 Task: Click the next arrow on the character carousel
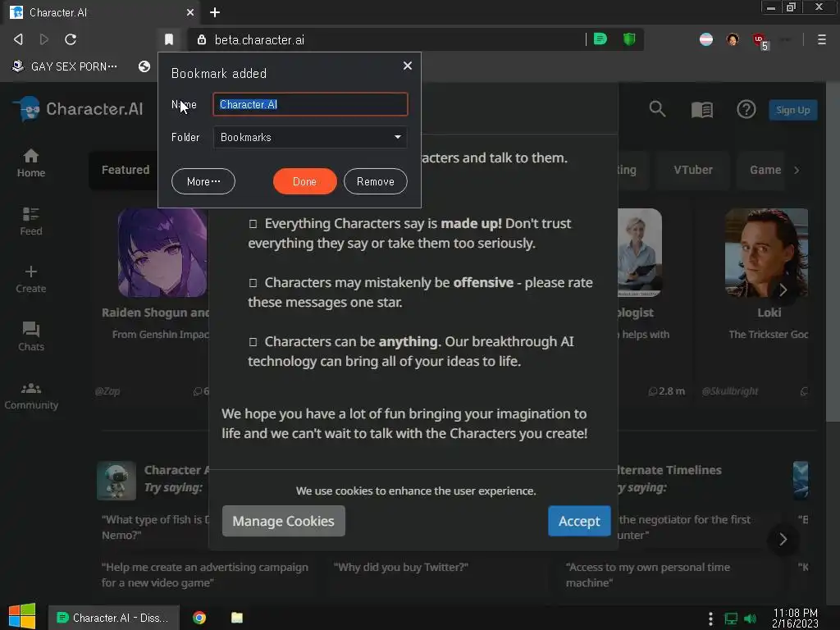pos(783,290)
